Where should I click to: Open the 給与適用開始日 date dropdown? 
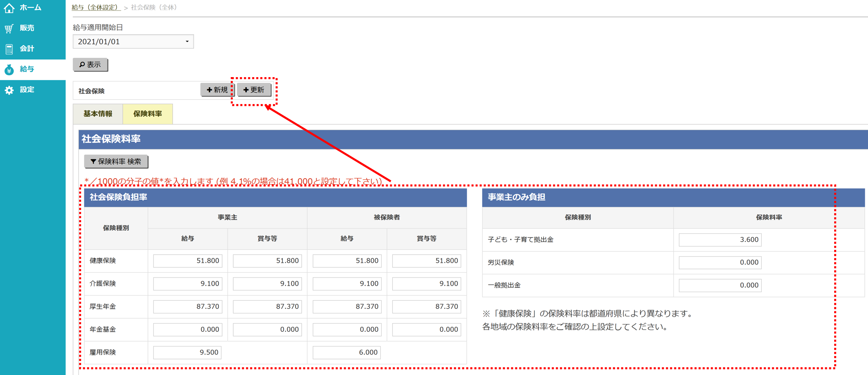(133, 42)
